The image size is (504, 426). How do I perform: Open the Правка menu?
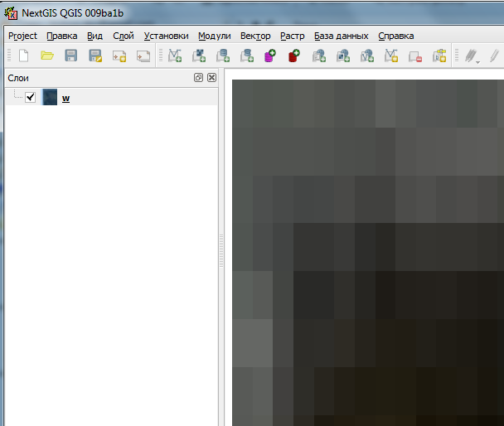pyautogui.click(x=61, y=36)
